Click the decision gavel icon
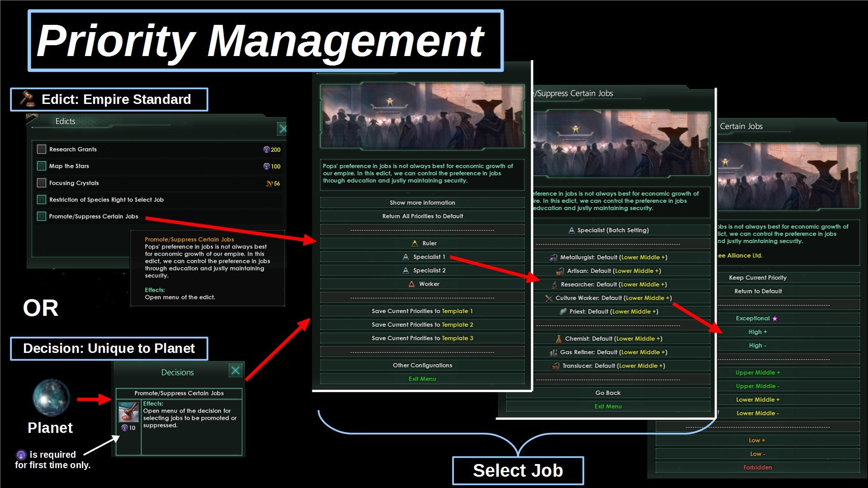The height and width of the screenshot is (488, 868). click(128, 411)
